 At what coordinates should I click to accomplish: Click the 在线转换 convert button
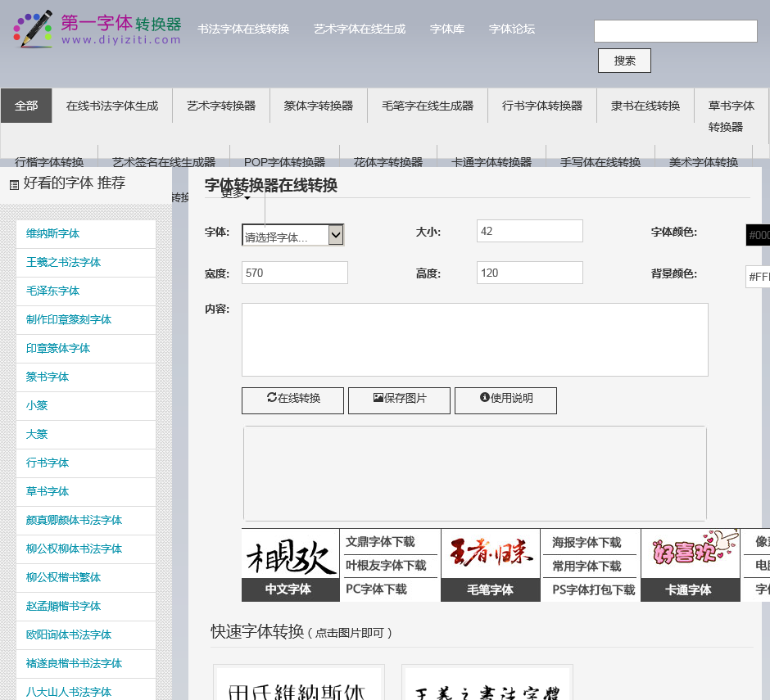point(292,400)
